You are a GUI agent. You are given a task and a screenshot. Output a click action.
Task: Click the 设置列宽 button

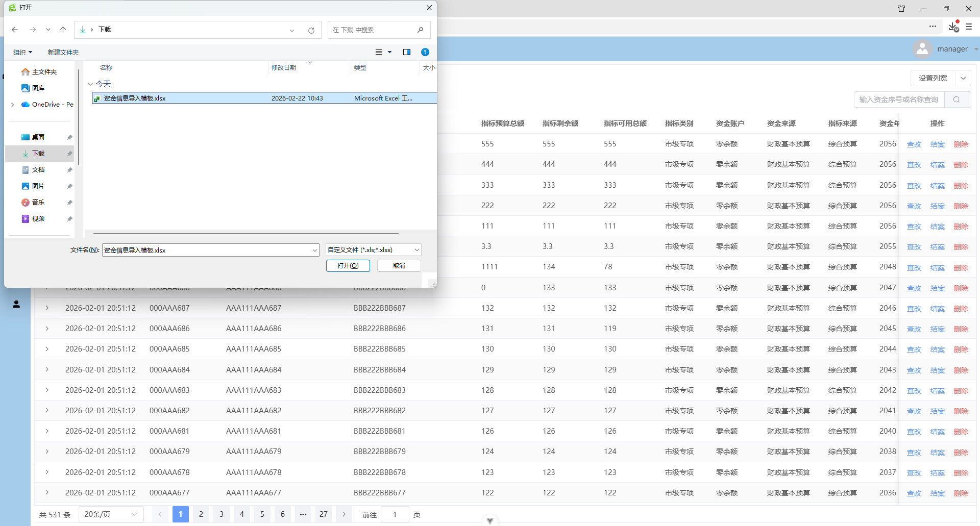933,78
